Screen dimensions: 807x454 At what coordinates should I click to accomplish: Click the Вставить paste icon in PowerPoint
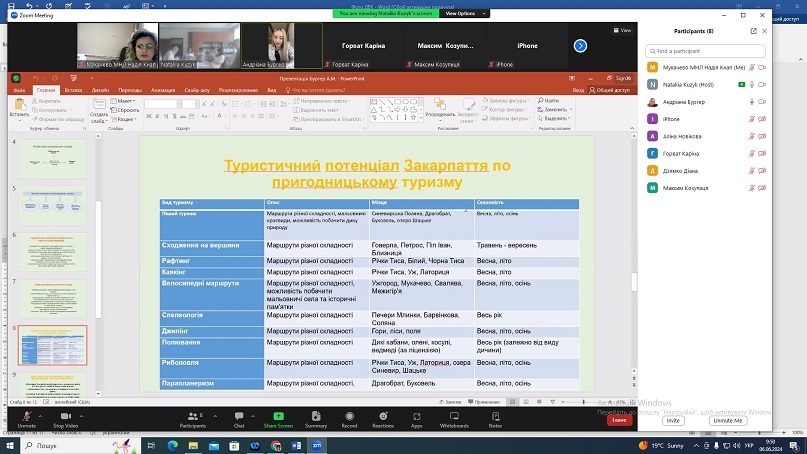pyautogui.click(x=20, y=106)
